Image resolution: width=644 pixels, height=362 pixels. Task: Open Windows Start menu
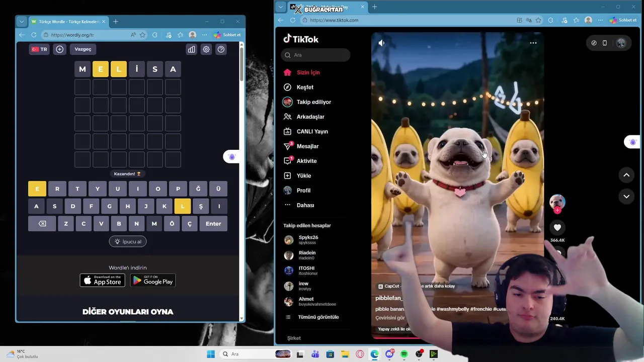[210, 354]
